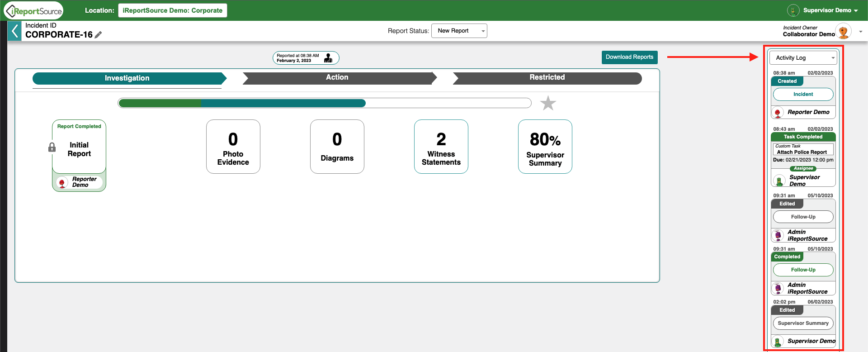868x352 pixels.
Task: Click the Assignee label in task entry
Action: (803, 169)
